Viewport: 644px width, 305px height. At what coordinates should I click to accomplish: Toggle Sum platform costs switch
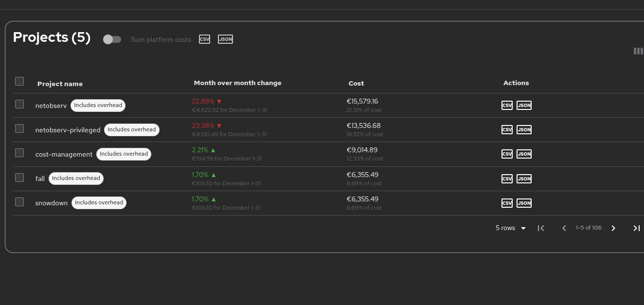pos(112,39)
